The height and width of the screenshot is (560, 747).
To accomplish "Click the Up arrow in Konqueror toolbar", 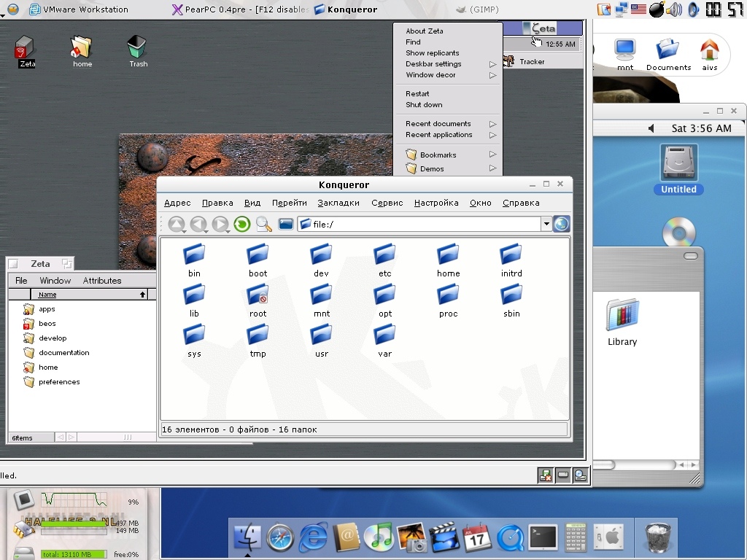I will (x=177, y=224).
